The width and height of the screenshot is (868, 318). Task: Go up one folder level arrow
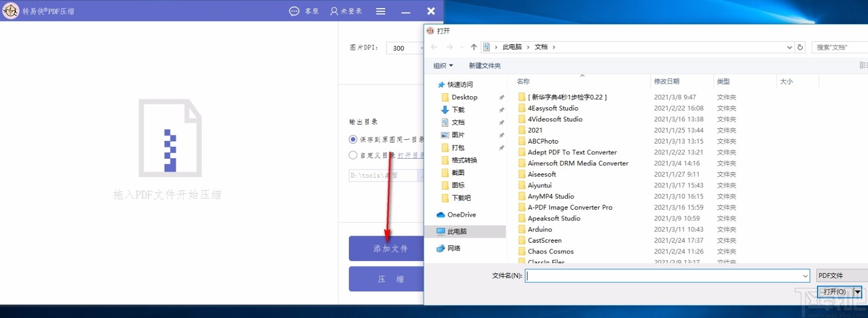click(474, 47)
